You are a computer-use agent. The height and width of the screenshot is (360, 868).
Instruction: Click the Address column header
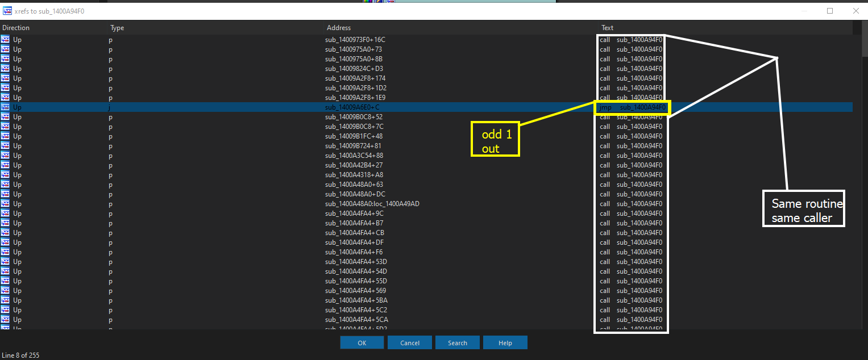[339, 28]
